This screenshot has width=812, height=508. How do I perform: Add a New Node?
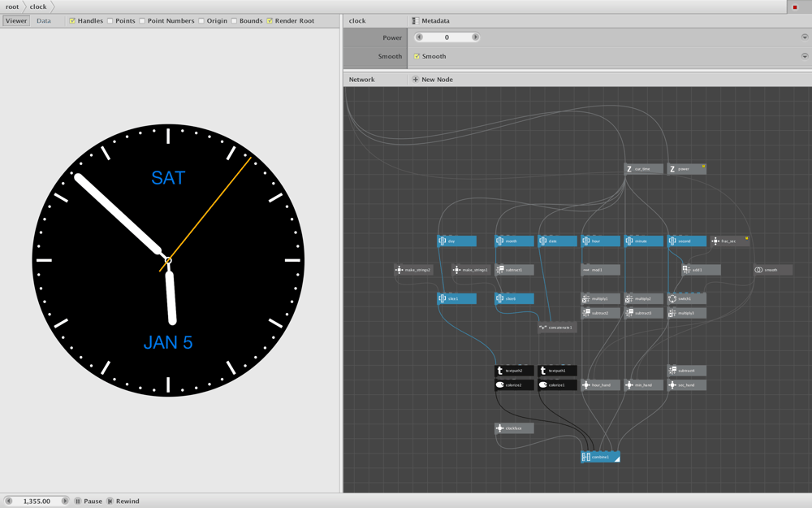433,80
